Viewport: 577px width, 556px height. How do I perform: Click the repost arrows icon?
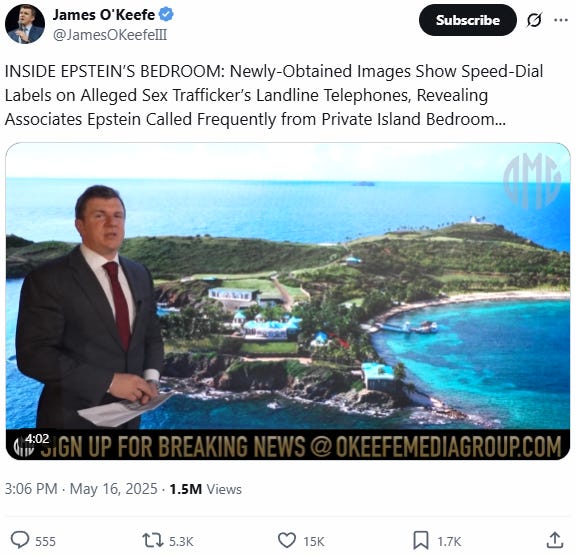153,541
